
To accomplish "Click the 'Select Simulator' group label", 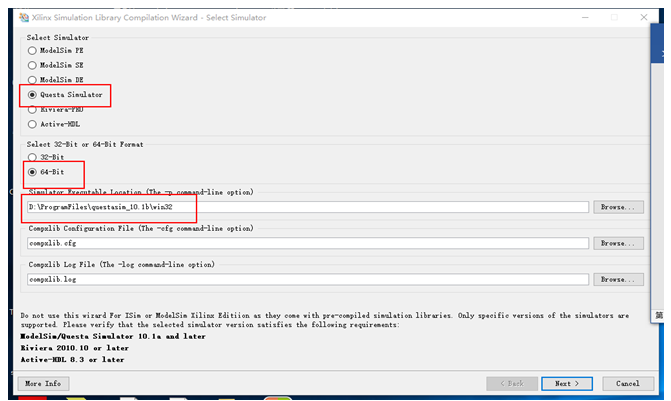I will click(58, 38).
